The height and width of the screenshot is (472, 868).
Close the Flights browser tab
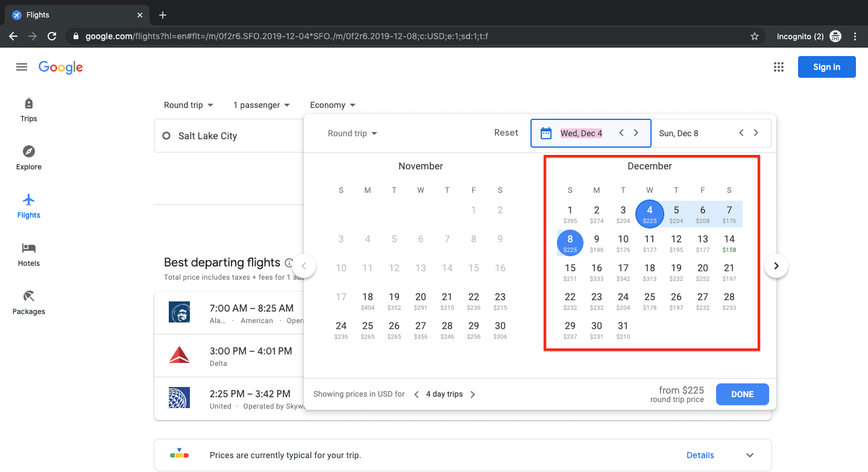point(140,15)
